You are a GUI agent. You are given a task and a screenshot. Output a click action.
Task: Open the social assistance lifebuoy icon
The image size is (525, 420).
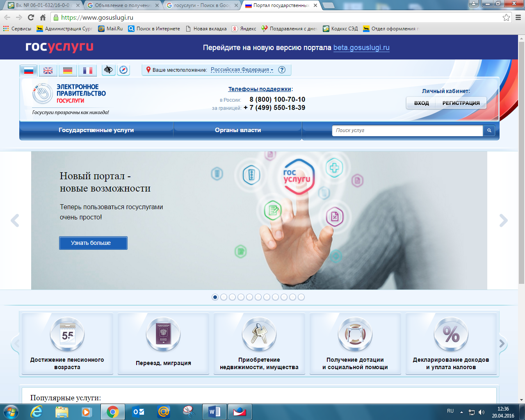[355, 335]
